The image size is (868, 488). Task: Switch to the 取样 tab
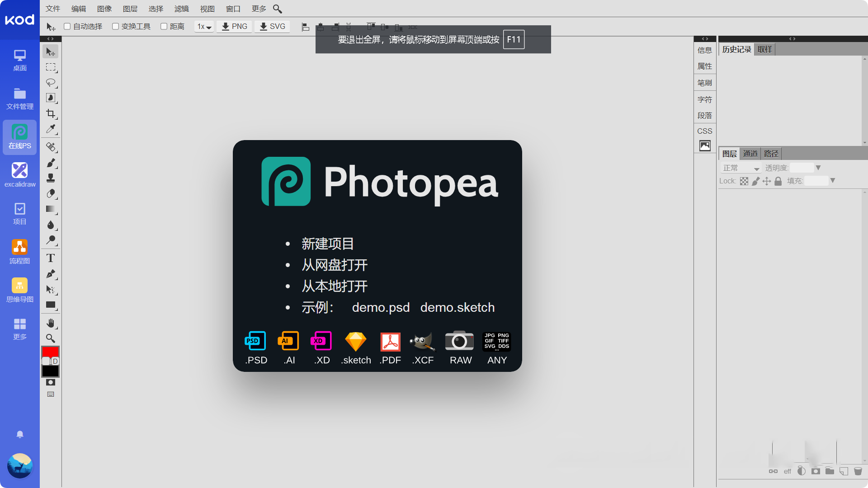pyautogui.click(x=765, y=49)
